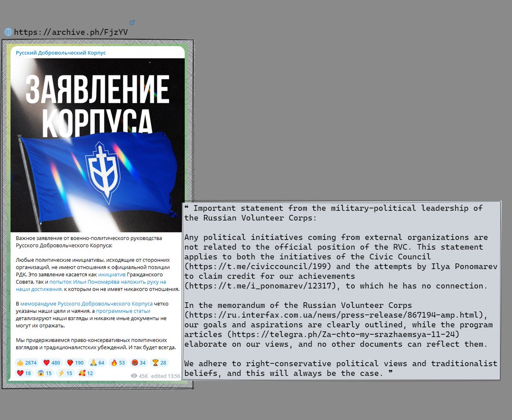Click the line 'могут их отражать.'
The height and width of the screenshot is (420, 512).
coord(41,326)
